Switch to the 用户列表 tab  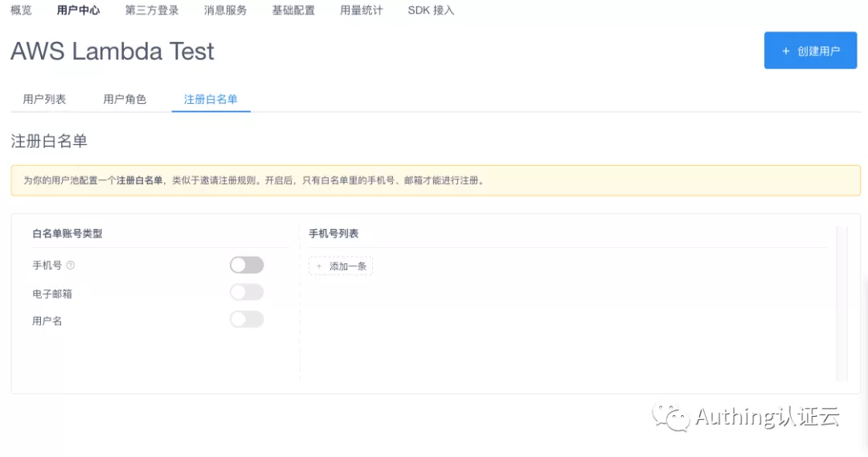(44, 99)
